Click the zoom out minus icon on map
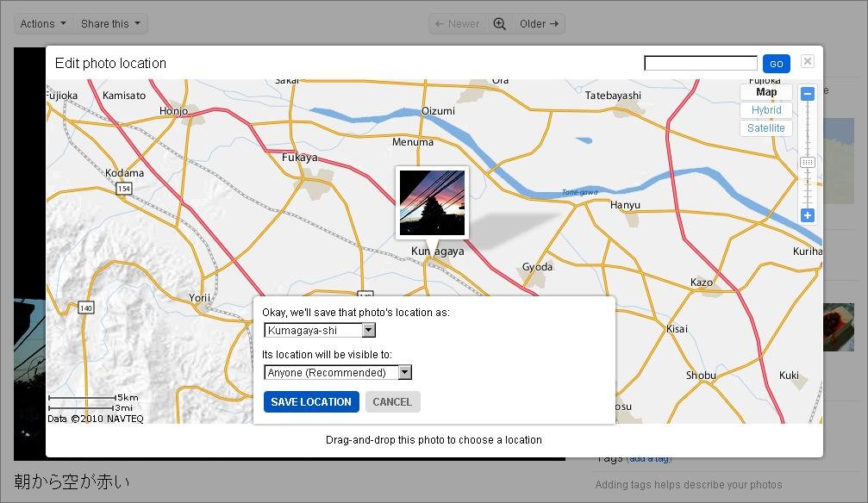The height and width of the screenshot is (503, 868). 808,94
